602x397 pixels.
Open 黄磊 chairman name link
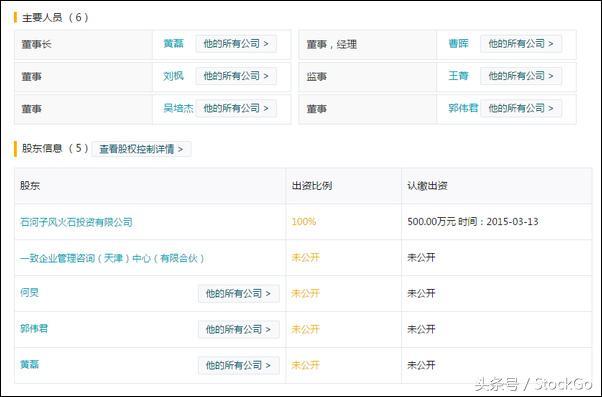(x=173, y=43)
